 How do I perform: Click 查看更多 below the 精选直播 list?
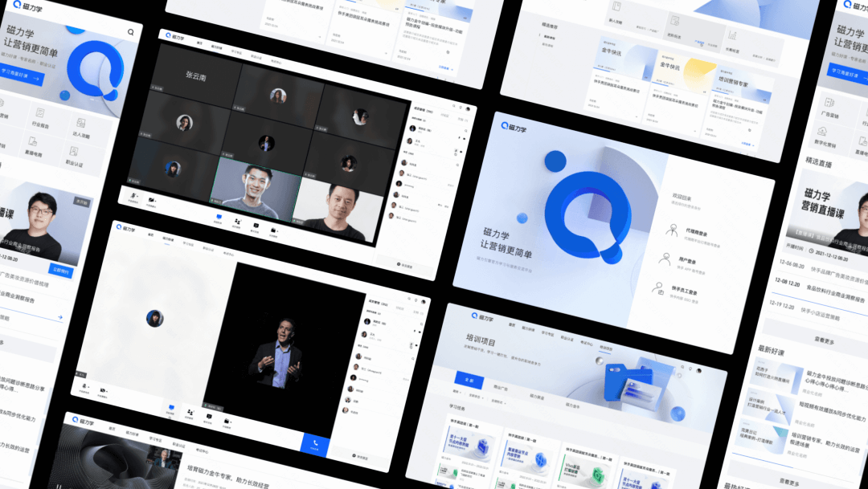point(825,342)
